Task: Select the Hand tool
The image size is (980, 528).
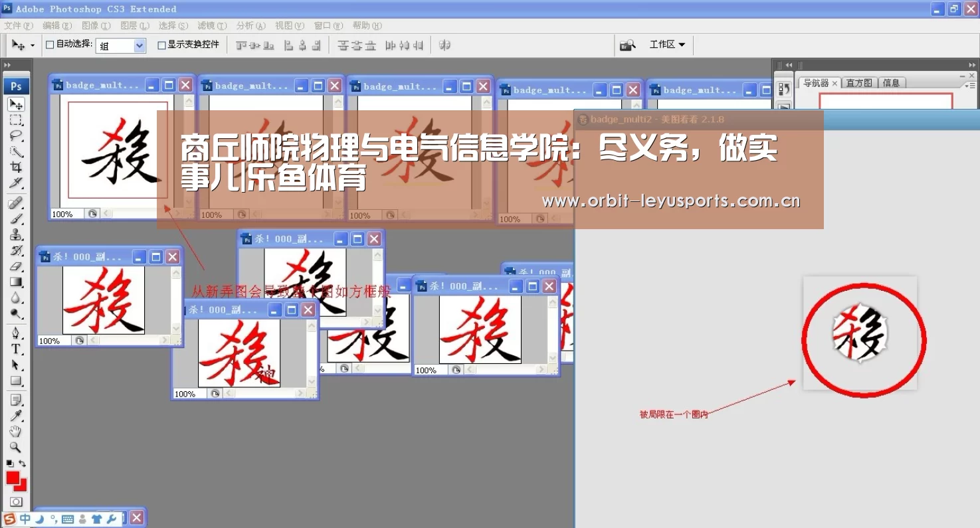Action: point(16,432)
